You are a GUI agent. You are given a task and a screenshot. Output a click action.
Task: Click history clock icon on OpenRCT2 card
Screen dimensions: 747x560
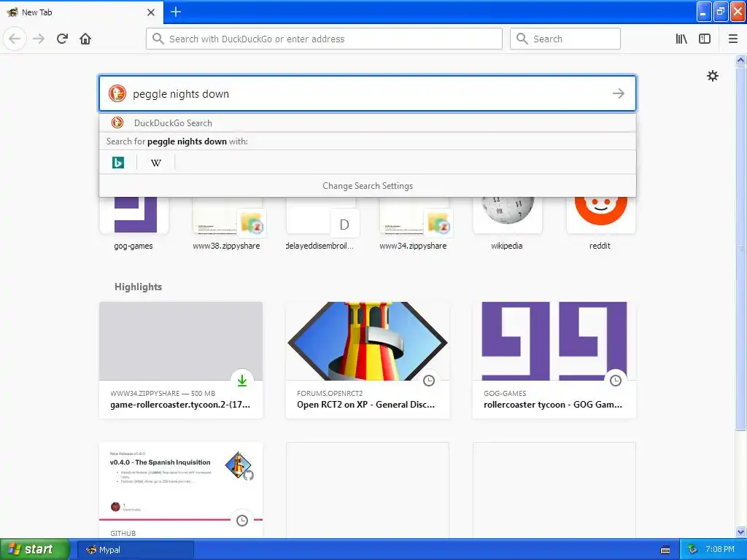[429, 381]
